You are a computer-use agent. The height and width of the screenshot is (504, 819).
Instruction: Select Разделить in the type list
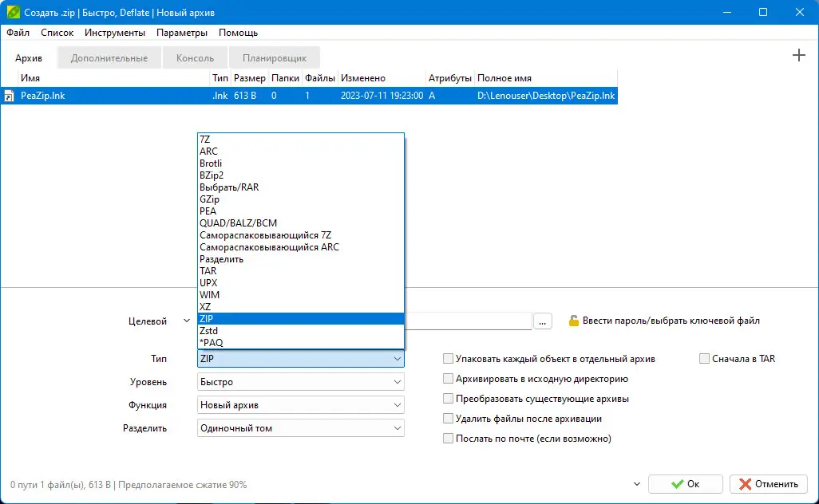point(300,259)
